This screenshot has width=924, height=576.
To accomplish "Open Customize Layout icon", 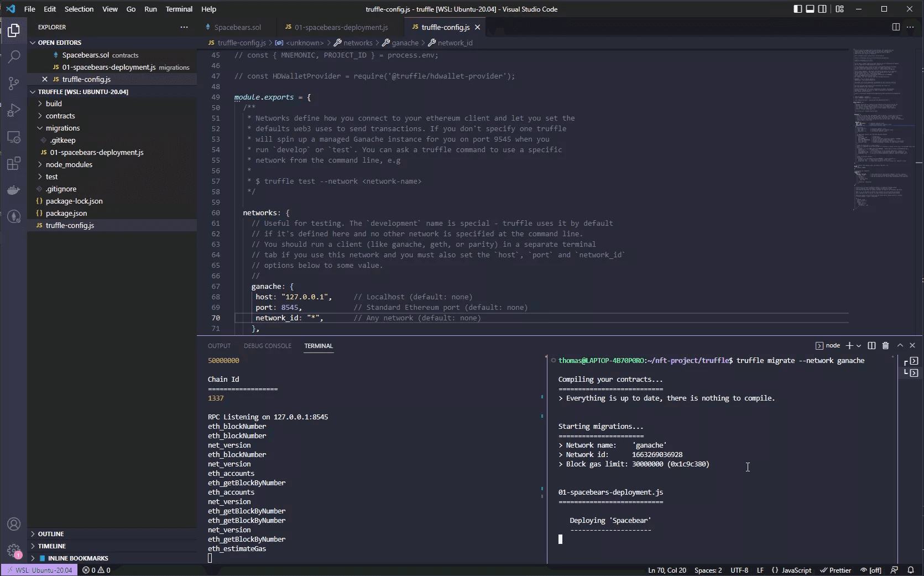I will (x=839, y=9).
